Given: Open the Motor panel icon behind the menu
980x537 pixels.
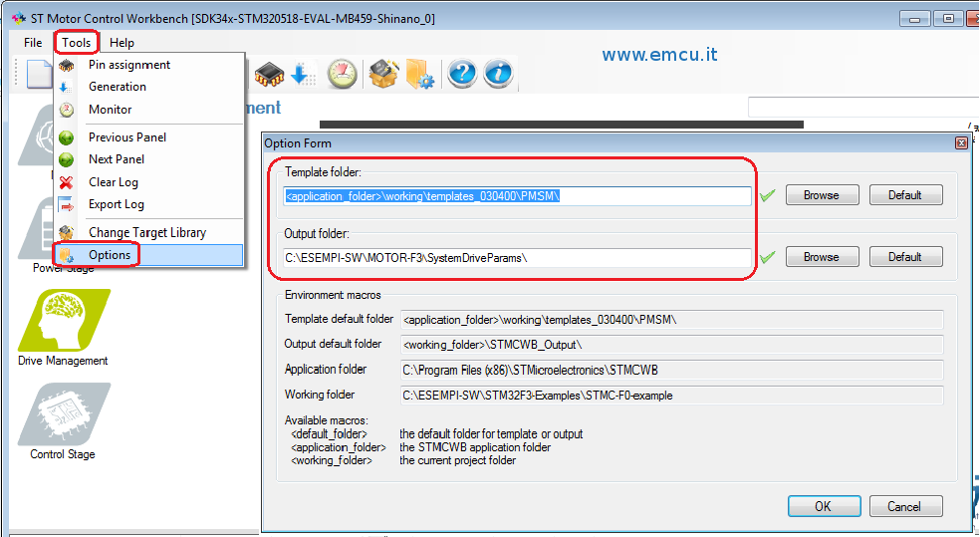Looking at the screenshot, I should coord(36,135).
